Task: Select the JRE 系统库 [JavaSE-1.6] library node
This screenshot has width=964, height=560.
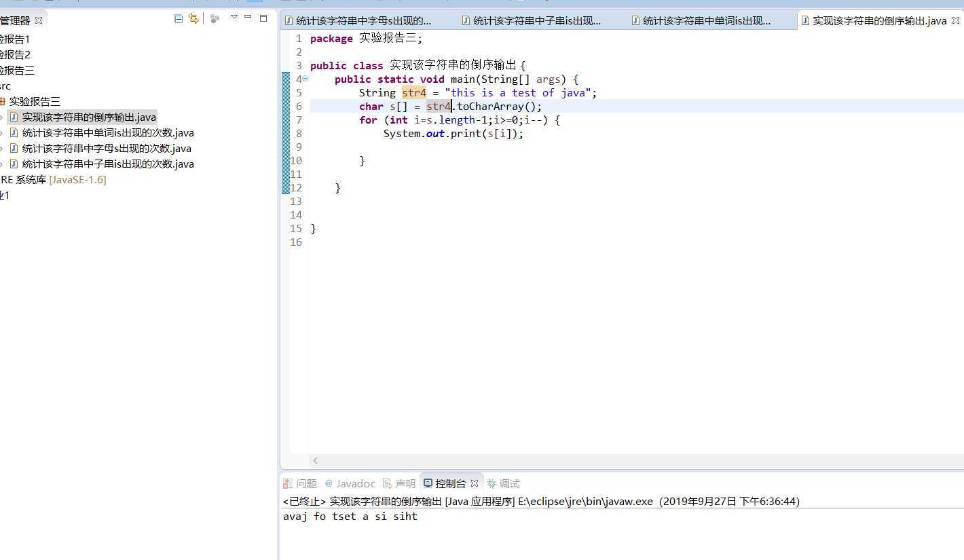Action: 53,180
